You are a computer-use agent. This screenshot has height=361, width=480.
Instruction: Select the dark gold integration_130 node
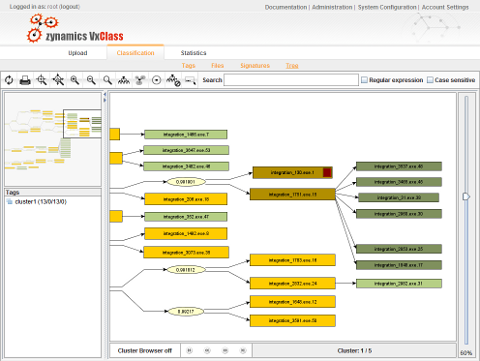pyautogui.click(x=292, y=173)
